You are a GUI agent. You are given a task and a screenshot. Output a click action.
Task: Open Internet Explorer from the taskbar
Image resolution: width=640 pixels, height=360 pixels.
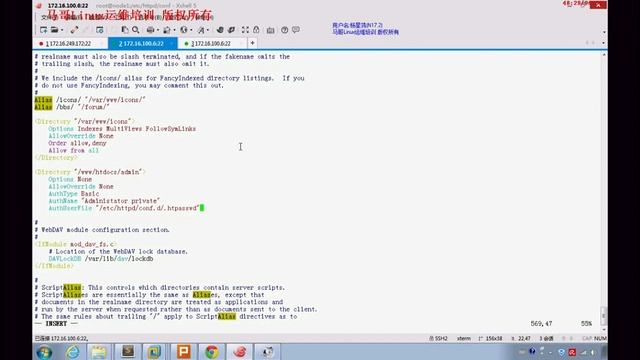pos(73,352)
